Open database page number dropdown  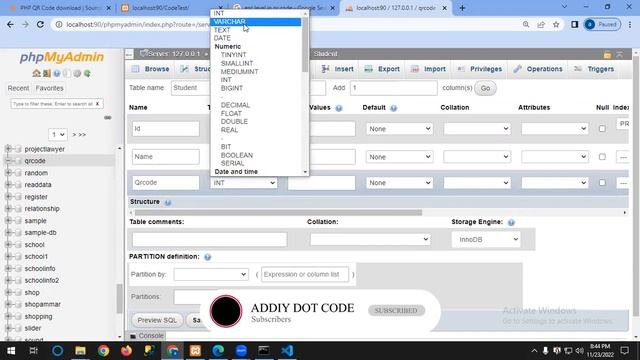click(58, 134)
